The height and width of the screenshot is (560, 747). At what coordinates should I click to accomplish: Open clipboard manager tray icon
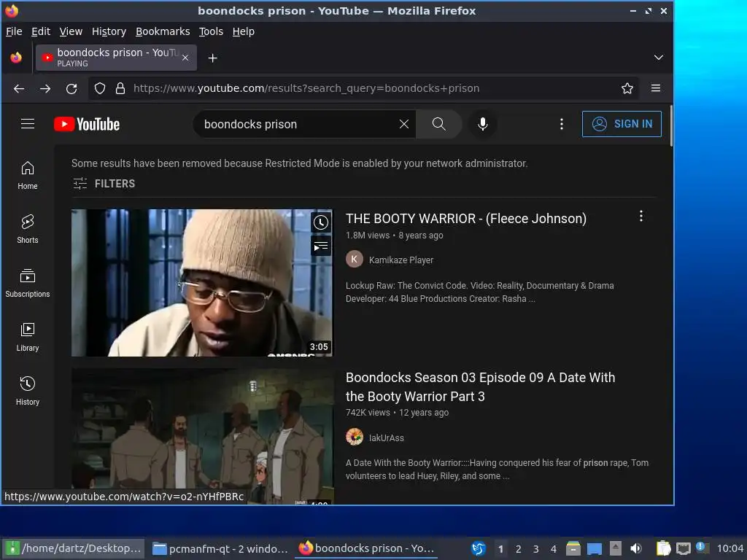click(663, 548)
